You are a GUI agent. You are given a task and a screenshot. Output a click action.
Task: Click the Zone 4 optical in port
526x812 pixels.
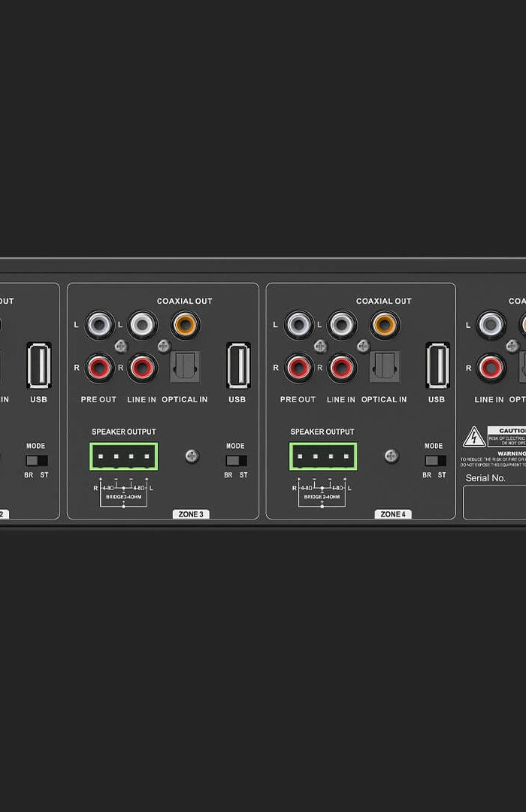pos(384,367)
